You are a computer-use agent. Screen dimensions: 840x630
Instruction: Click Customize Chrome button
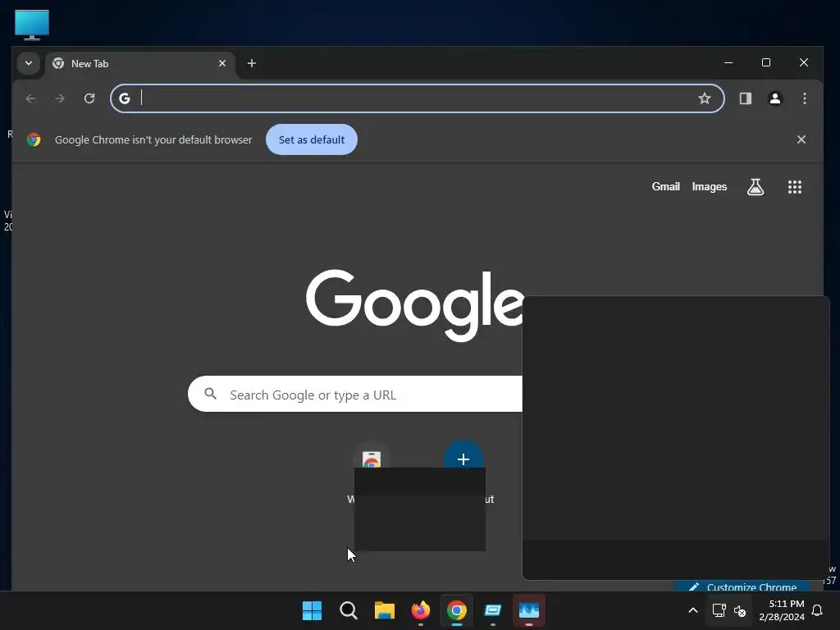742,587
